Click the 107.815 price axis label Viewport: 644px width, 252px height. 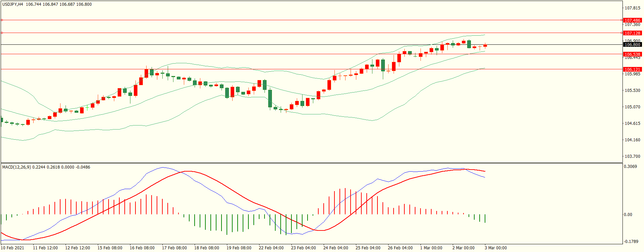(632, 8)
